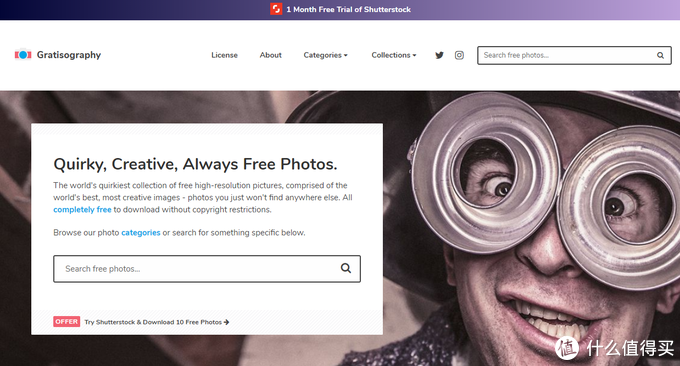Image resolution: width=680 pixels, height=366 pixels.
Task: Click '1 Month Free Trial of Shutterstock' banner
Action: click(348, 10)
